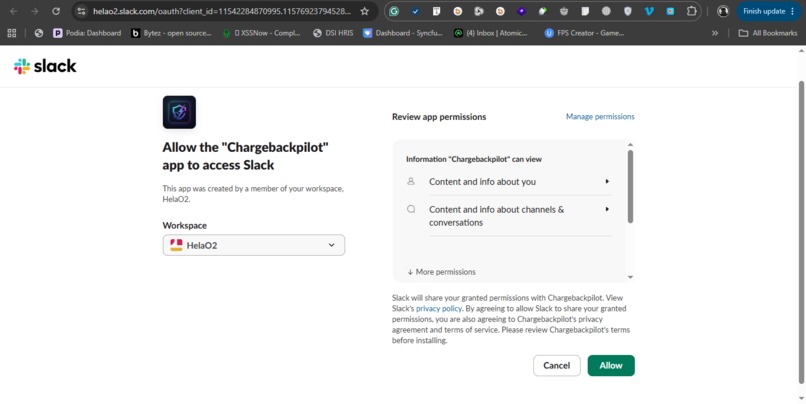Reload the page
This screenshot has width=806, height=404.
[56, 11]
